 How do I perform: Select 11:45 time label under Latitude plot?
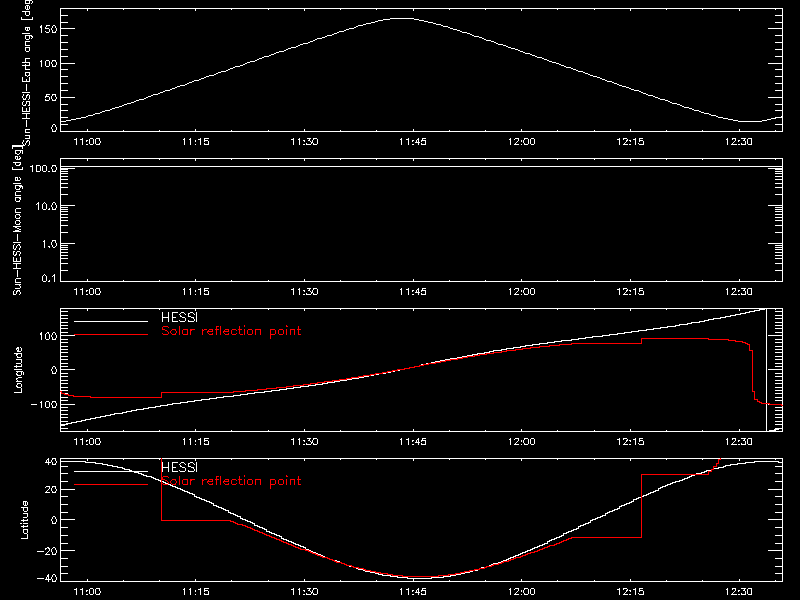click(x=413, y=592)
